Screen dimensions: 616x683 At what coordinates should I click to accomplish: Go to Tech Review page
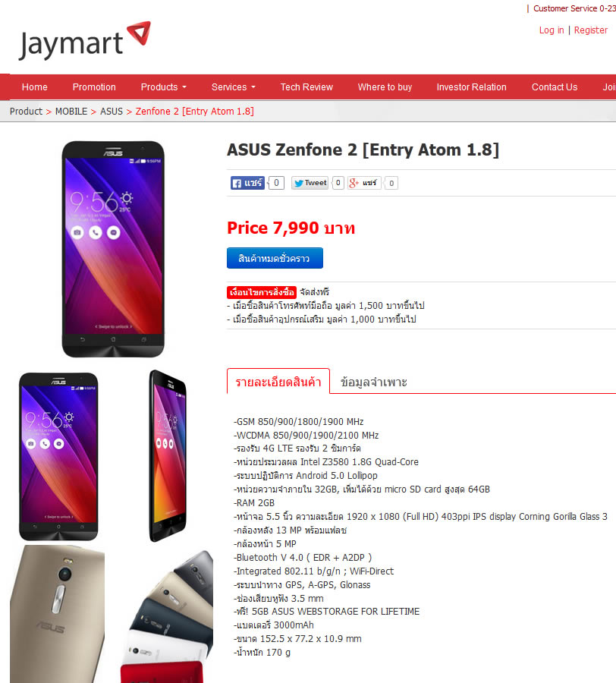[306, 87]
